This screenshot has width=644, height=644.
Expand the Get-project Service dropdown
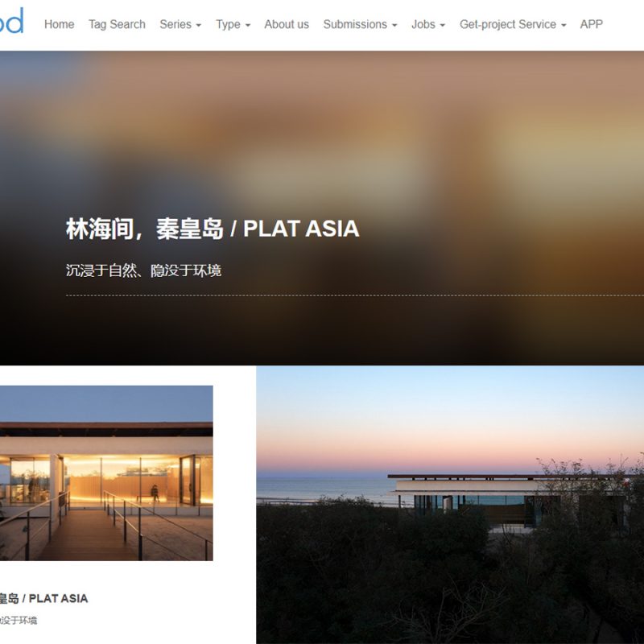point(513,25)
